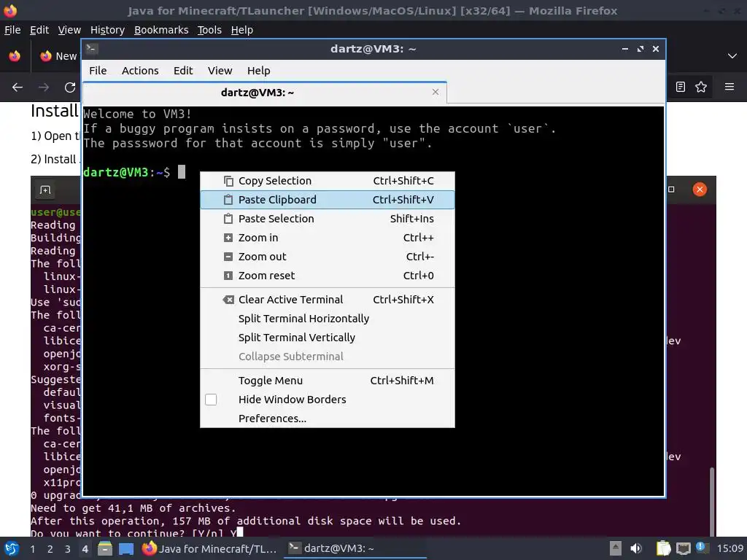Select Split Terminal Horizontally

pos(328,319)
